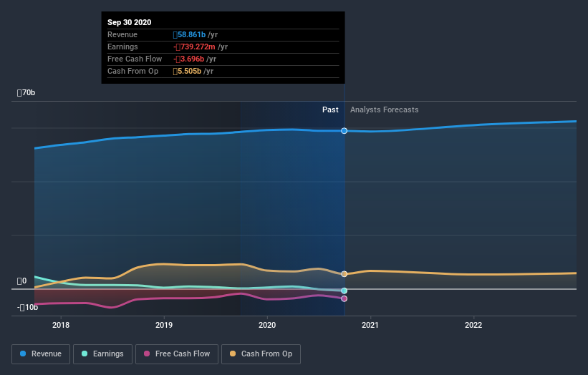Click the teal Earnings data point marker
This screenshot has height=375, width=588.
coord(344,291)
